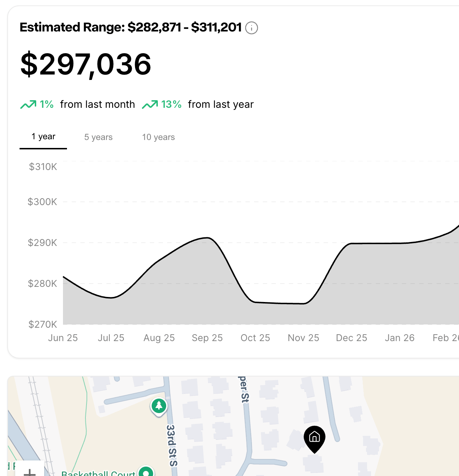Click the Basketball Court map label

98,473
